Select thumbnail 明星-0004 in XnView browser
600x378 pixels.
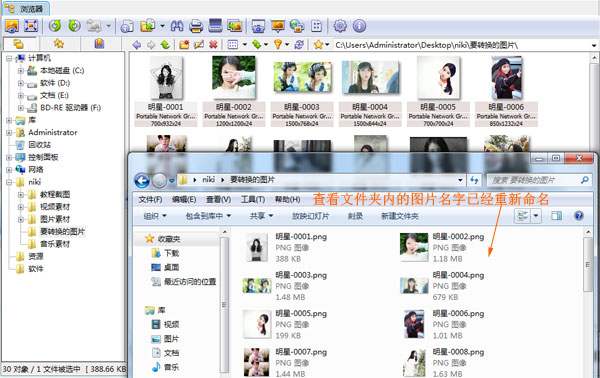pos(370,91)
